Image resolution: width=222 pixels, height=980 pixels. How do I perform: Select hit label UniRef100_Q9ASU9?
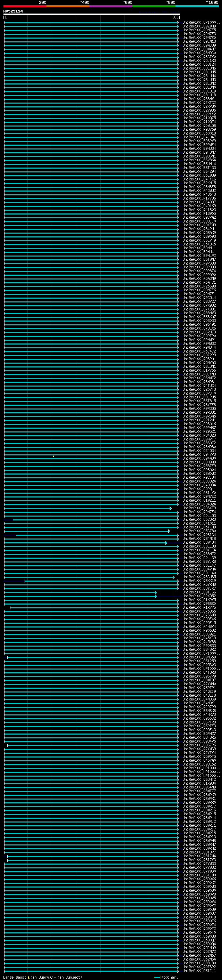[199, 45]
